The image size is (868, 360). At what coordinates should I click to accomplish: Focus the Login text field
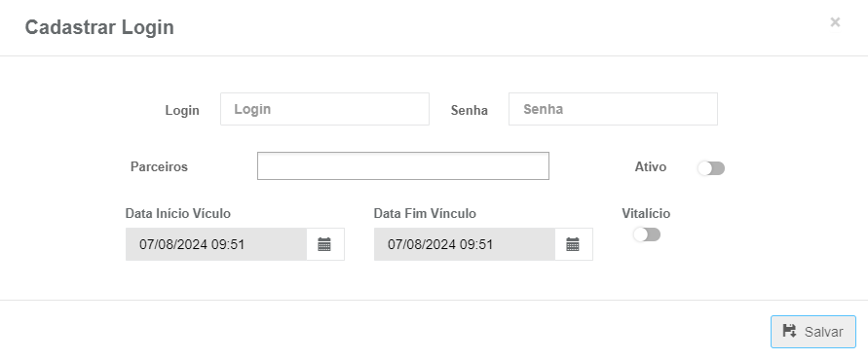(x=325, y=109)
